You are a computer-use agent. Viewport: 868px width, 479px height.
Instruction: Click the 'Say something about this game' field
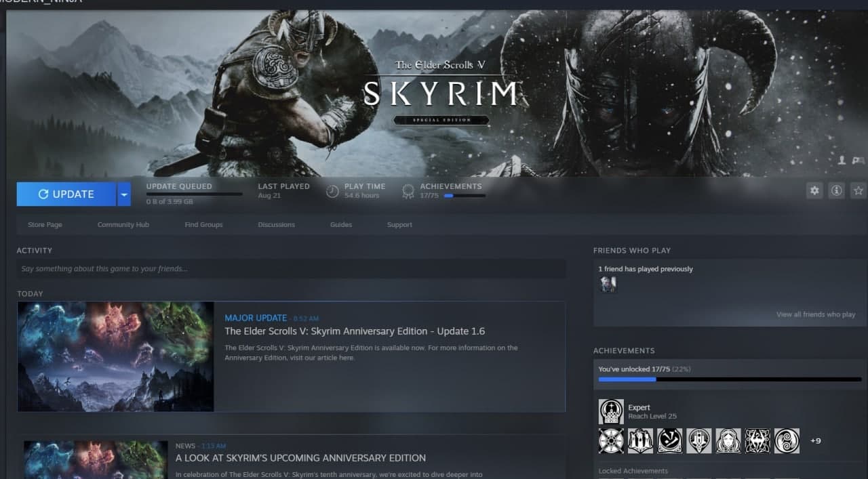tap(291, 269)
